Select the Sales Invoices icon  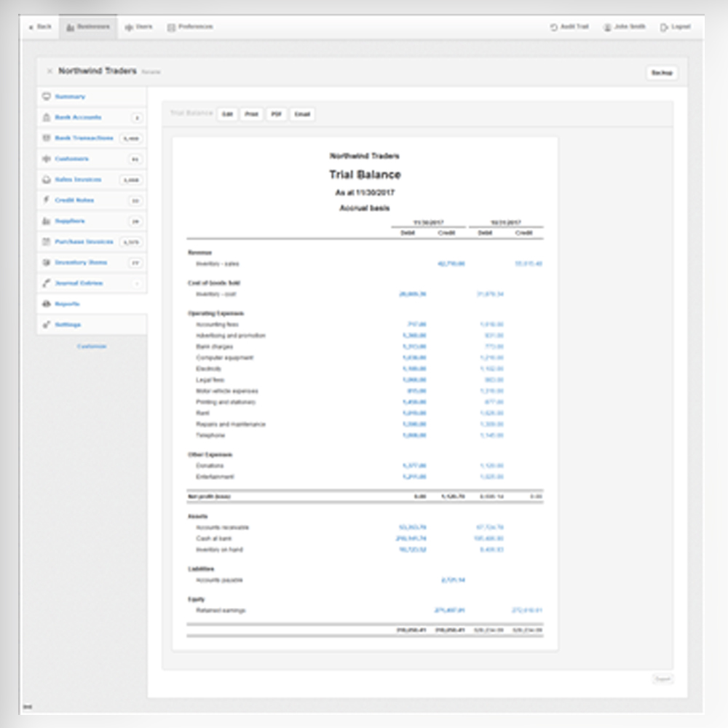pos(47,180)
